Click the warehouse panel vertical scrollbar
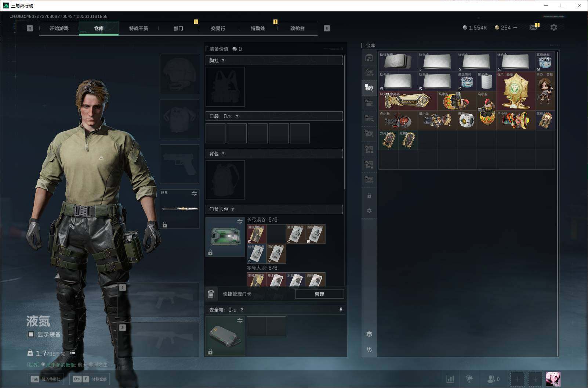Image resolution: width=588 pixels, height=388 pixels. point(558,204)
